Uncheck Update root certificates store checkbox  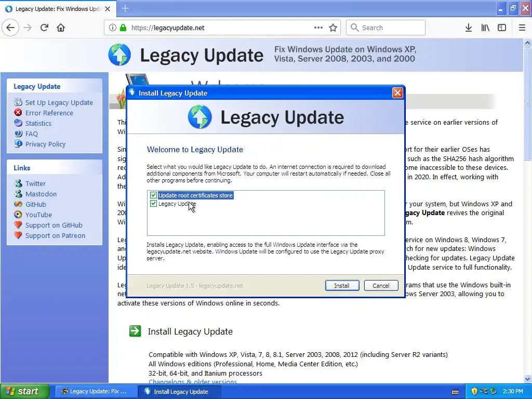(x=153, y=195)
